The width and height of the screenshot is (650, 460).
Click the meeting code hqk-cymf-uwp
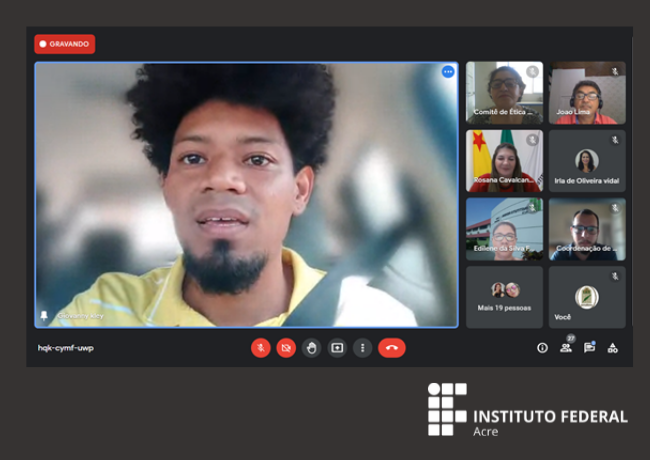pyautogui.click(x=66, y=348)
